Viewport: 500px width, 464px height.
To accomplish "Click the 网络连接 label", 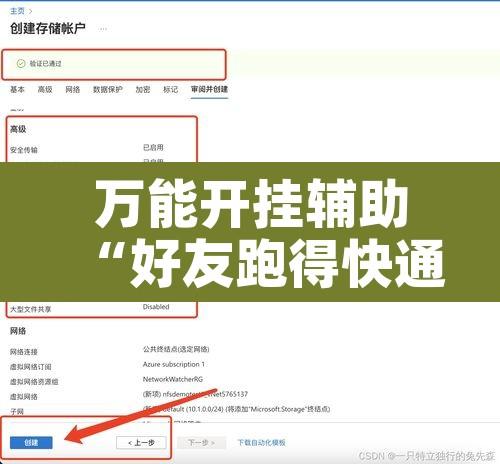I will click(24, 352).
